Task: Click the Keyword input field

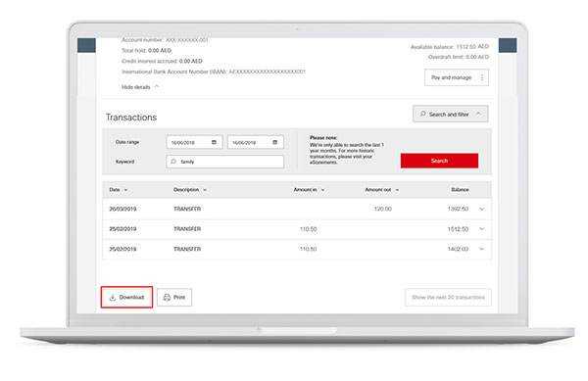Action: click(225, 162)
